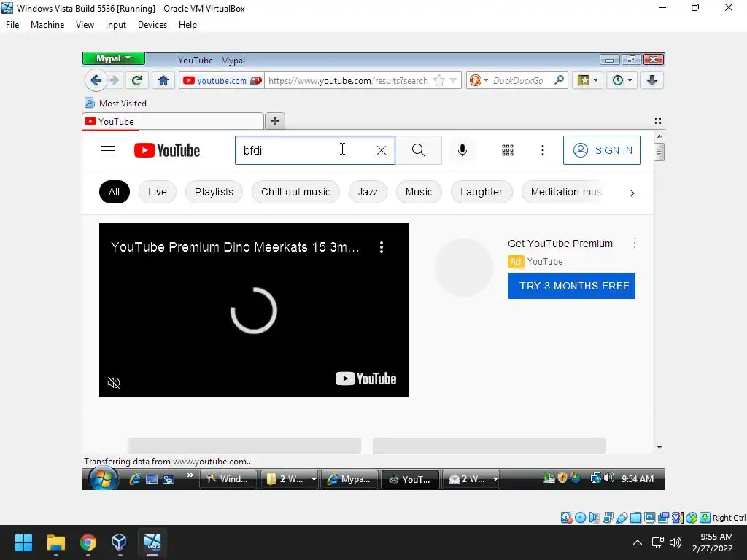Open the VirtualBox Machine menu

(x=47, y=25)
